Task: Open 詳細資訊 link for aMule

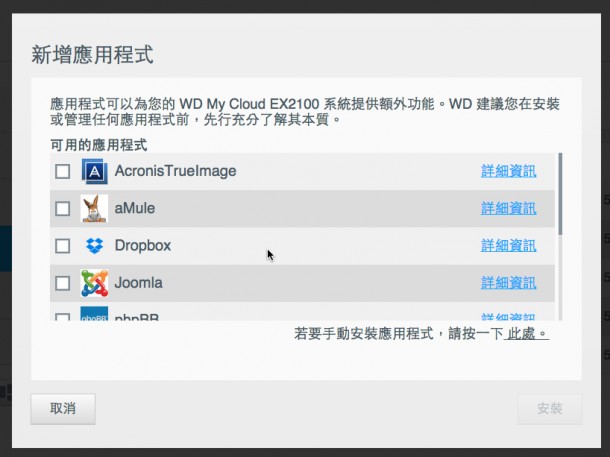Action: [x=508, y=208]
